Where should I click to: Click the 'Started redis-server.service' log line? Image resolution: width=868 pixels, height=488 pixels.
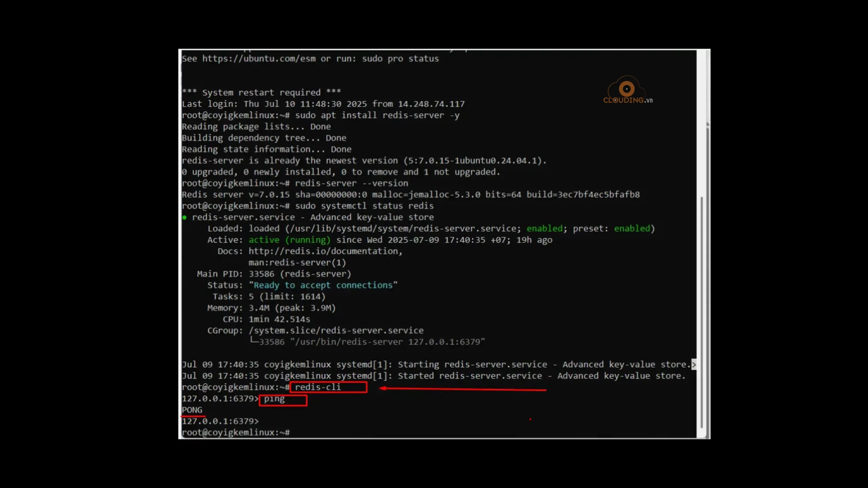click(x=434, y=376)
